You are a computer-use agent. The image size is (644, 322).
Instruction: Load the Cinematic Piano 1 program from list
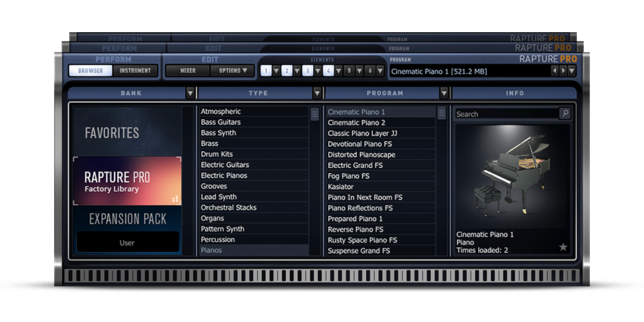point(381,112)
